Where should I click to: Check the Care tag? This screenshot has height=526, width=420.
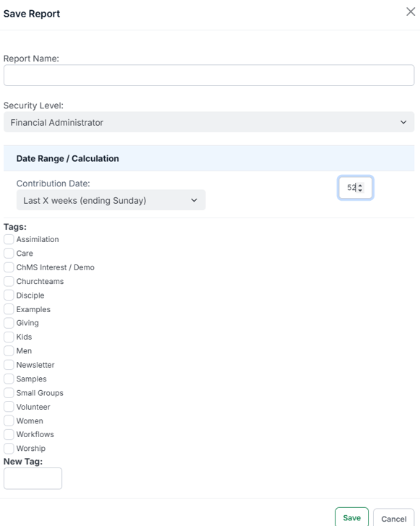[9, 254]
